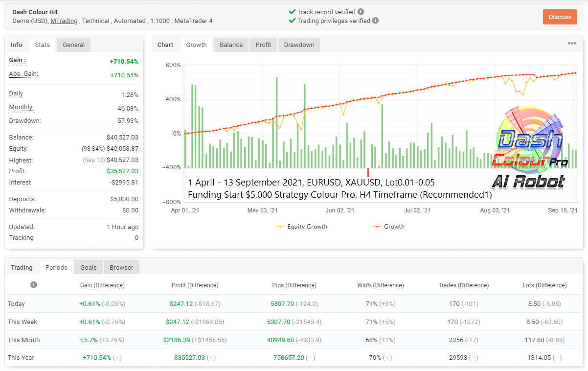Open the Drawdown chart tab
Image resolution: width=588 pixels, height=371 pixels.
(x=299, y=45)
